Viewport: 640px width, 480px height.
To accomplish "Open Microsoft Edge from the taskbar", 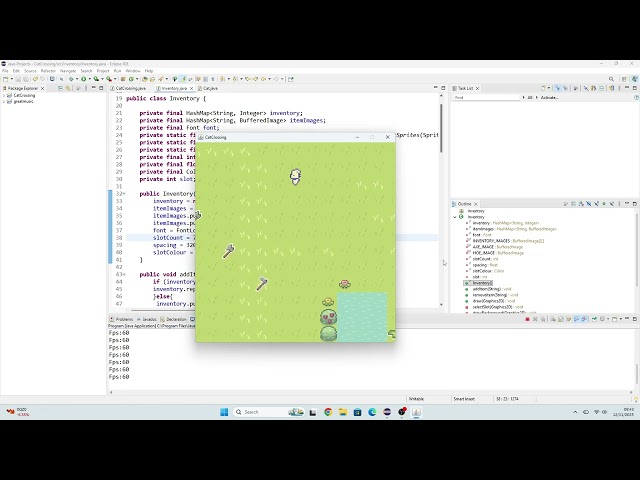I will tap(372, 412).
